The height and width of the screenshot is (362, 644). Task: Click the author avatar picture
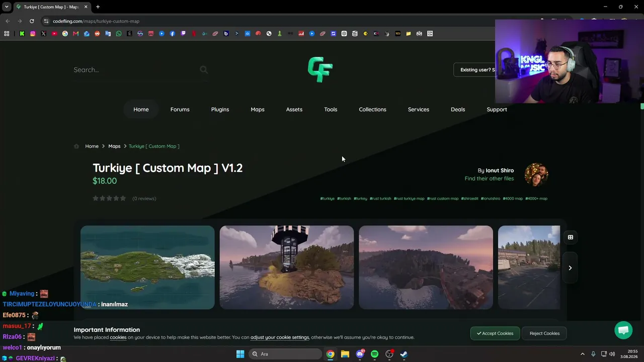(x=536, y=174)
